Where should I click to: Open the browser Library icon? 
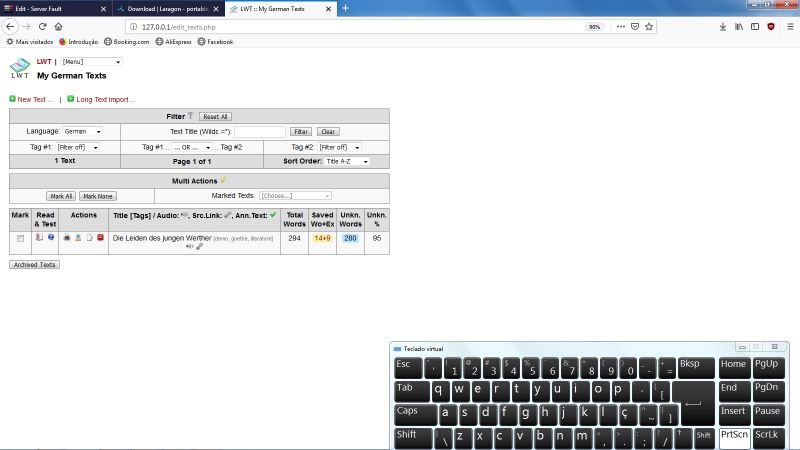point(739,27)
